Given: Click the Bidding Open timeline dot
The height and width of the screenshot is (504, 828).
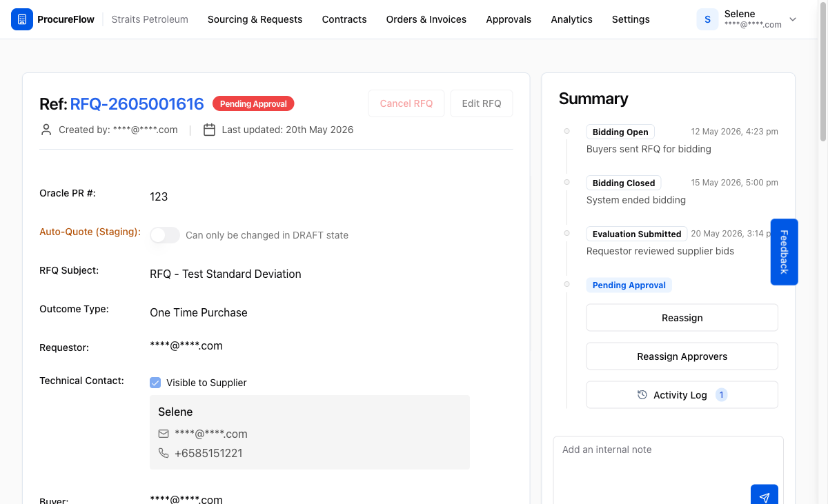Looking at the screenshot, I should pos(566,131).
